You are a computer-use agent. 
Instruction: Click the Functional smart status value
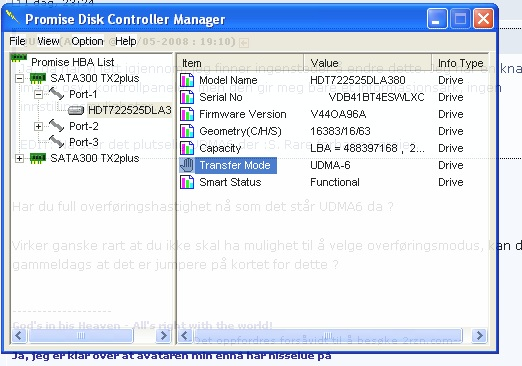tap(335, 182)
